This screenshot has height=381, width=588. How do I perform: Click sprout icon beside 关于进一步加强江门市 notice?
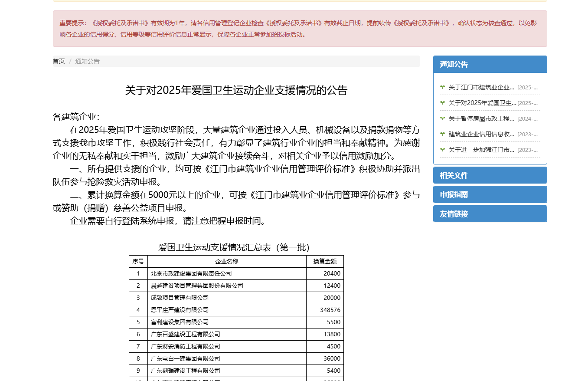pyautogui.click(x=442, y=150)
